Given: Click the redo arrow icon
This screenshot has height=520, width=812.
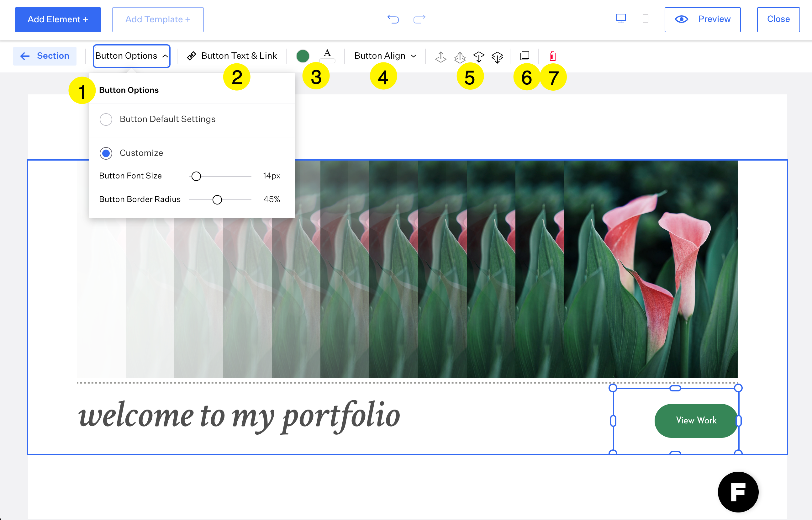Looking at the screenshot, I should [419, 19].
